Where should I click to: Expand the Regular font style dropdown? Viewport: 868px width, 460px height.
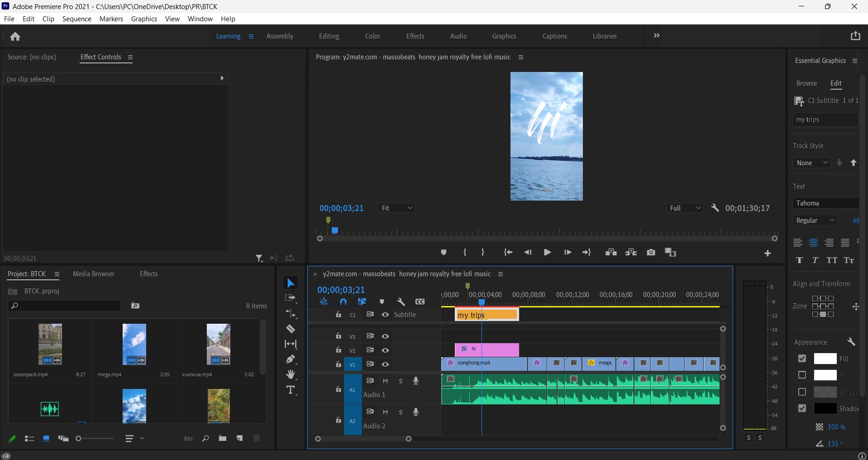815,220
